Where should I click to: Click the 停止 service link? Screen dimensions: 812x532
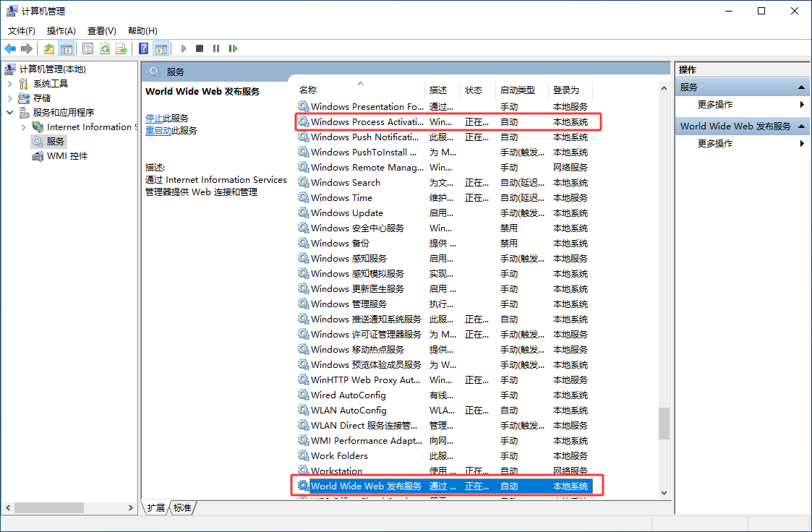click(x=154, y=119)
